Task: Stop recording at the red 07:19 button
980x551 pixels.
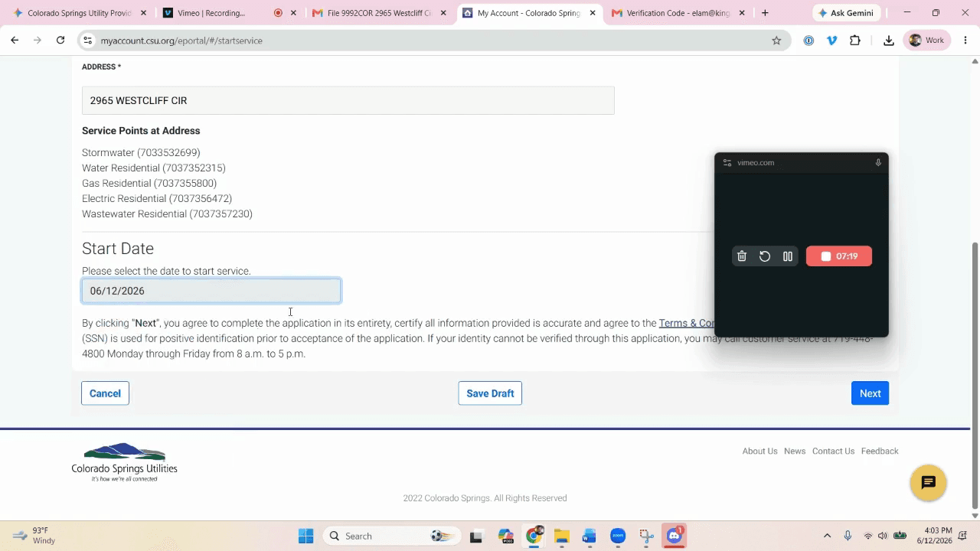Action: click(x=839, y=256)
